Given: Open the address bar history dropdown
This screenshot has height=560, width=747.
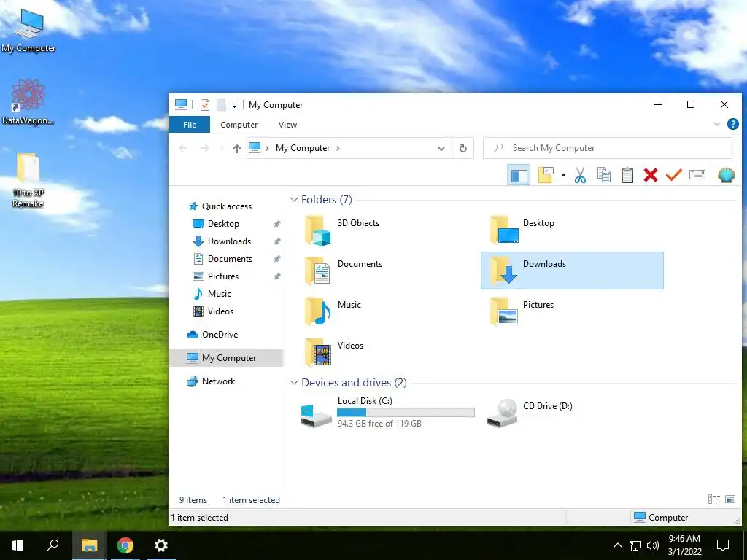Looking at the screenshot, I should (441, 149).
